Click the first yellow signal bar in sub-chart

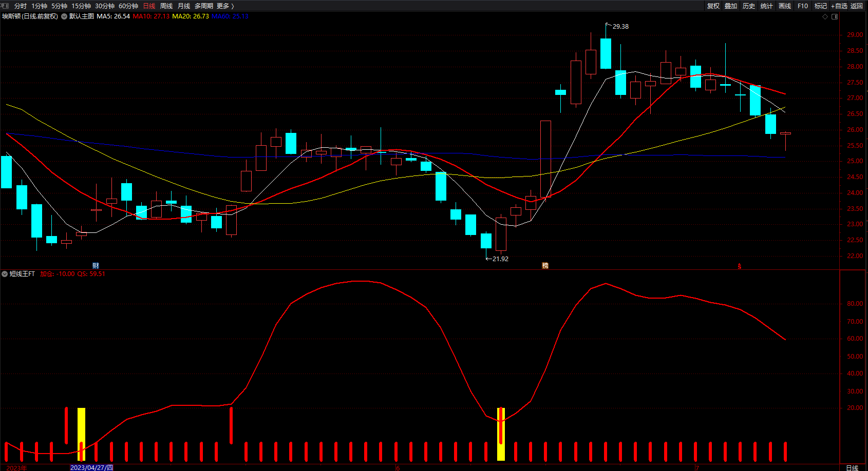(x=81, y=434)
